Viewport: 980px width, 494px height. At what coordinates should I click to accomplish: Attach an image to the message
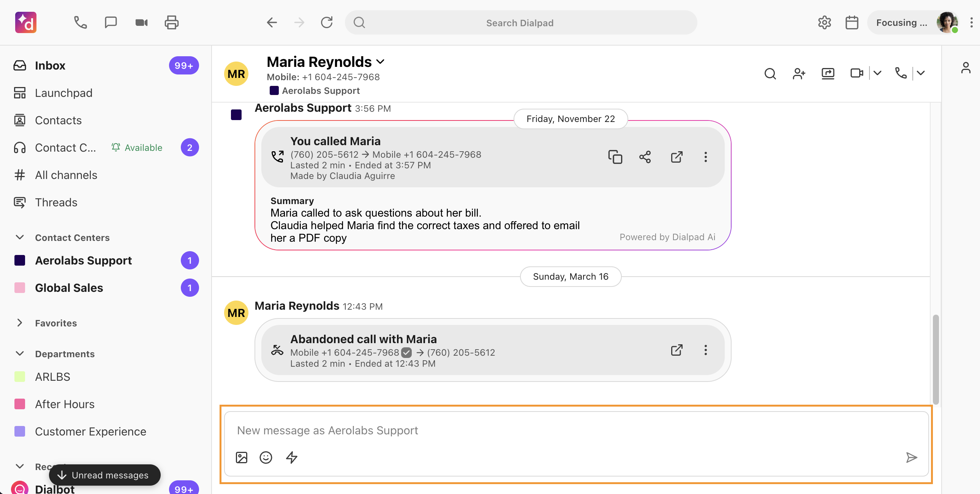click(242, 457)
